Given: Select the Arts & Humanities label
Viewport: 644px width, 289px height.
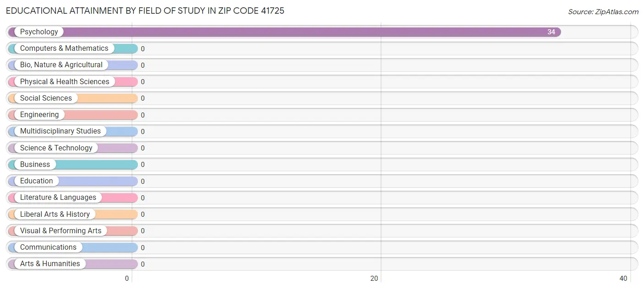Looking at the screenshot, I should tap(50, 264).
